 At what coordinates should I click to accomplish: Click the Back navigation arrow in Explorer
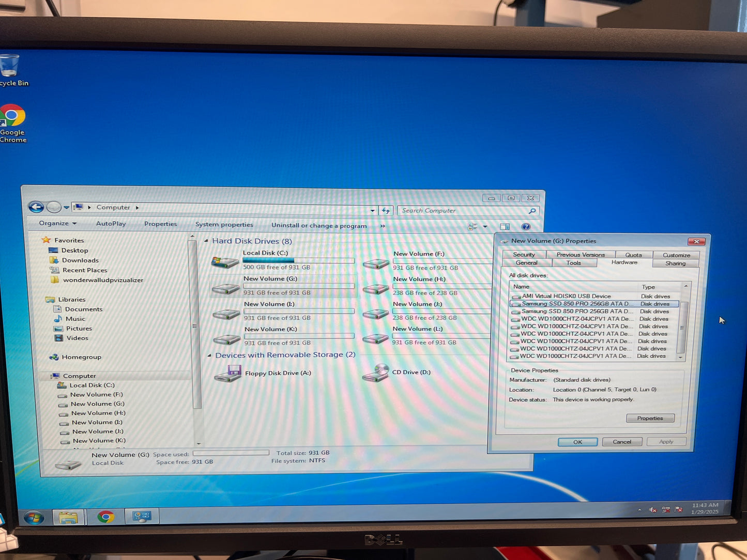[36, 207]
